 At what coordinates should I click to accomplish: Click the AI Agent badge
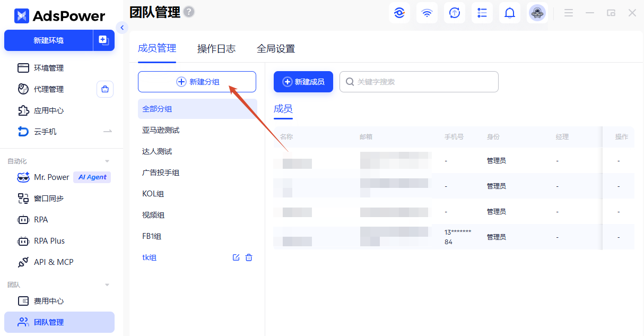pos(92,177)
